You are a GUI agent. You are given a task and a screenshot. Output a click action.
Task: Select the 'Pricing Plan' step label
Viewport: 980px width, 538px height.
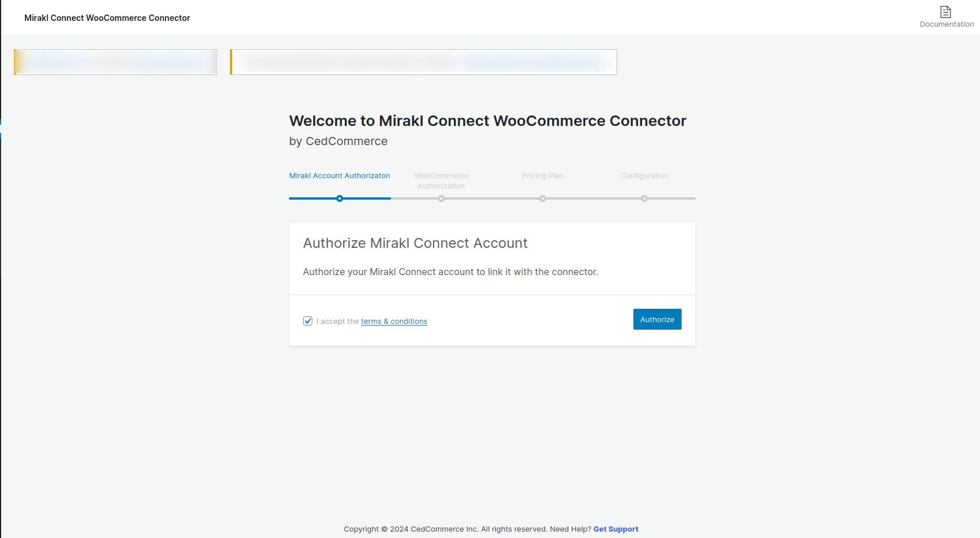[543, 175]
